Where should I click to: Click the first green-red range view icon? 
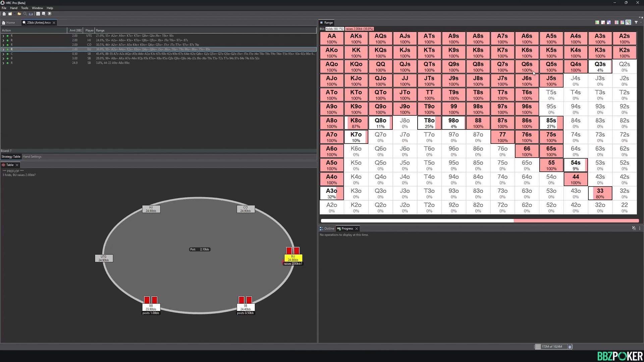(x=597, y=22)
